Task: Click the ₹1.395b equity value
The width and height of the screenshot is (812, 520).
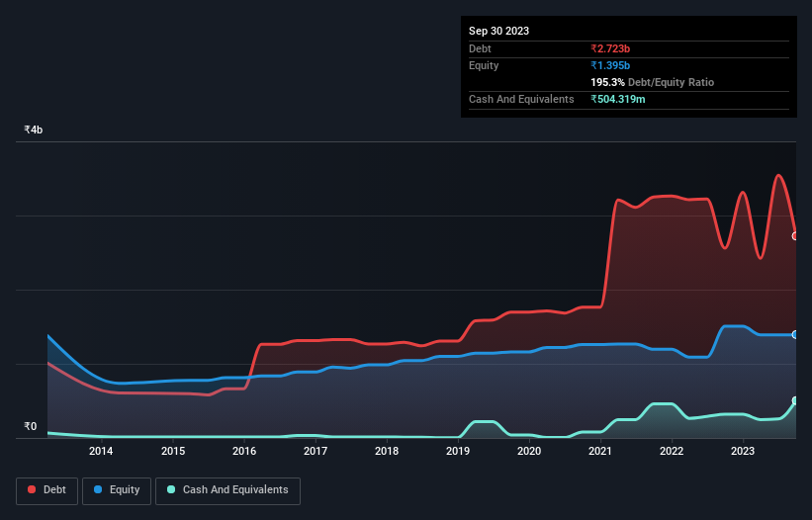Action: click(x=610, y=65)
